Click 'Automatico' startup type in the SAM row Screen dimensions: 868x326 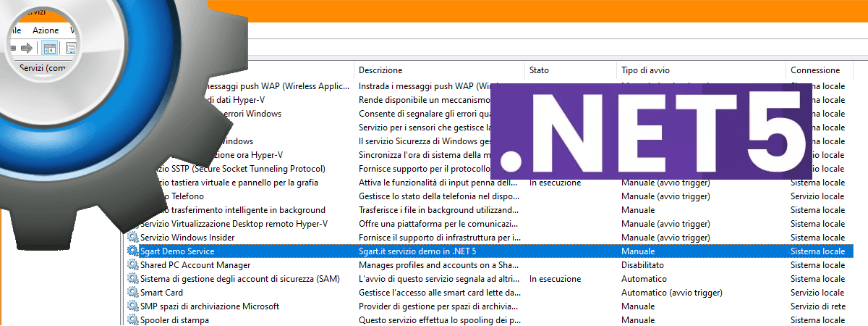click(x=644, y=279)
